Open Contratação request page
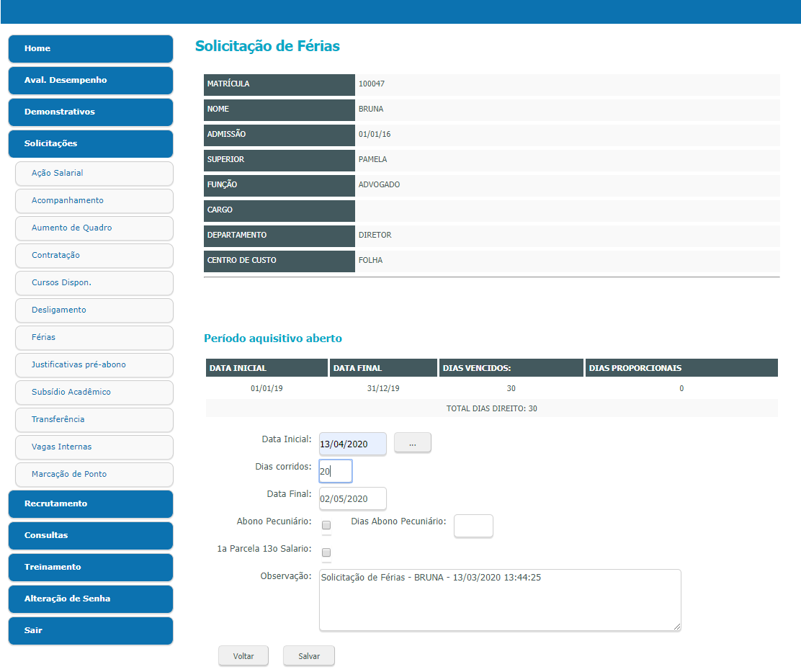801x672 pixels. point(94,255)
